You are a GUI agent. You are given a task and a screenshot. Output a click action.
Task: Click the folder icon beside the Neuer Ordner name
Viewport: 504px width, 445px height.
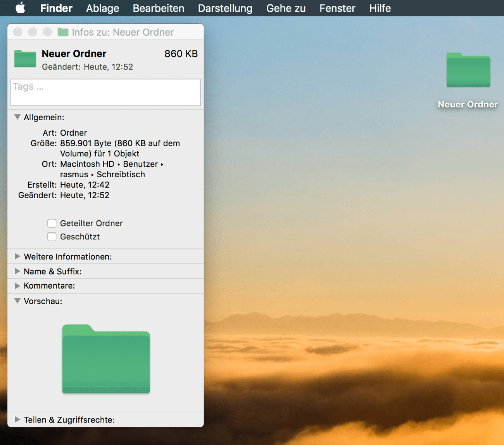pyautogui.click(x=25, y=59)
